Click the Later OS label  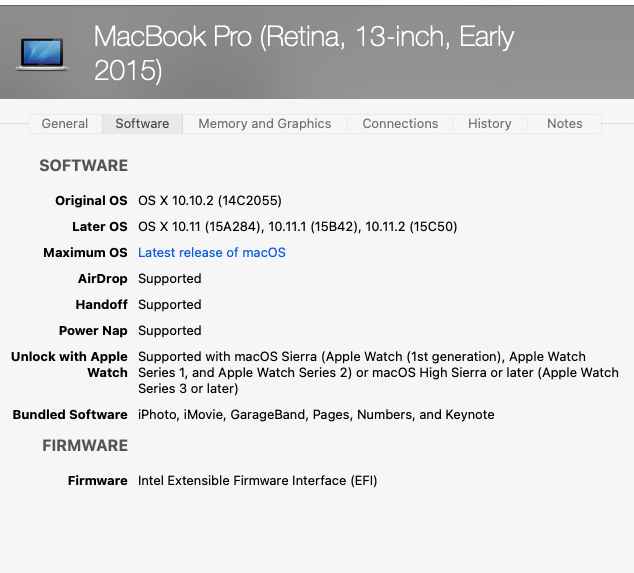coord(100,226)
